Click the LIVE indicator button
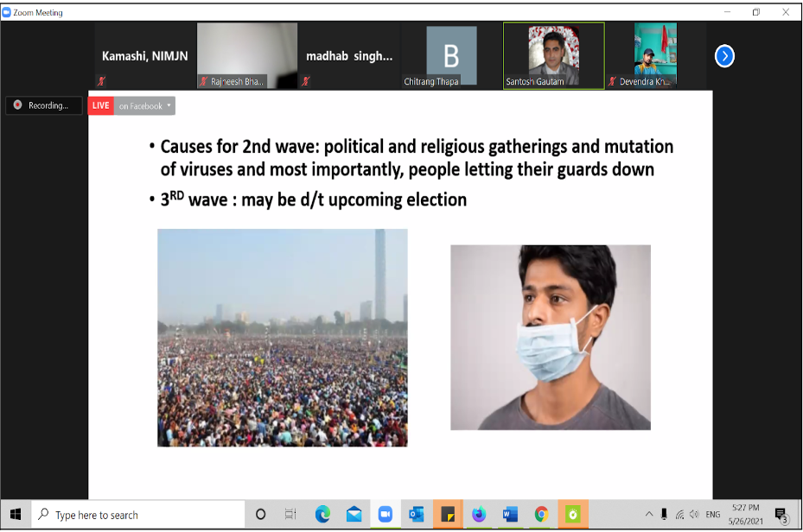 (x=100, y=105)
